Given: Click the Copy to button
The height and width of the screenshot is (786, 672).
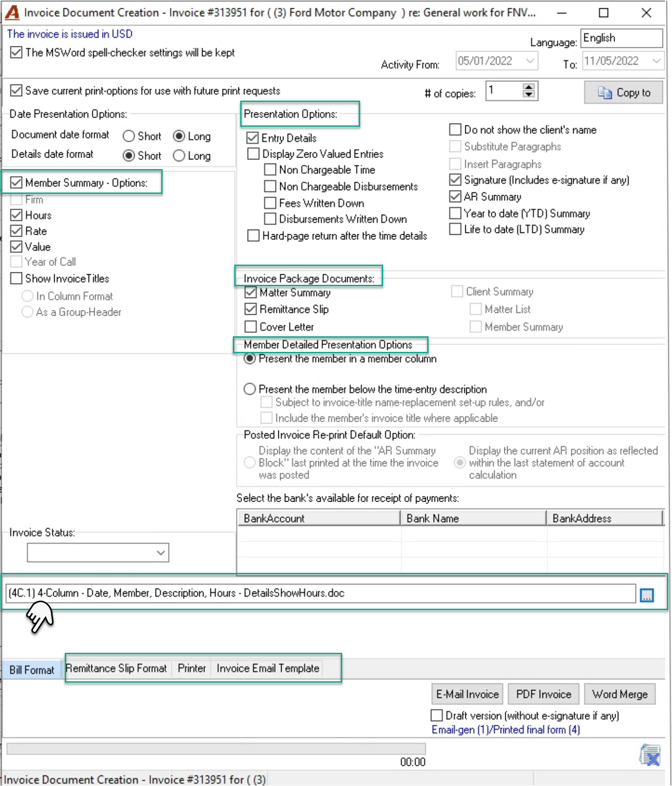Looking at the screenshot, I should tap(624, 92).
